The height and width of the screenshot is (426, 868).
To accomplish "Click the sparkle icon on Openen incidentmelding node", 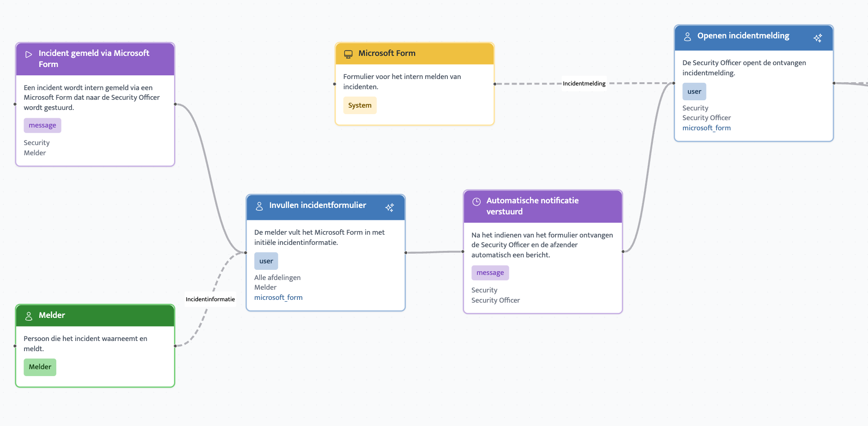I will coord(817,38).
